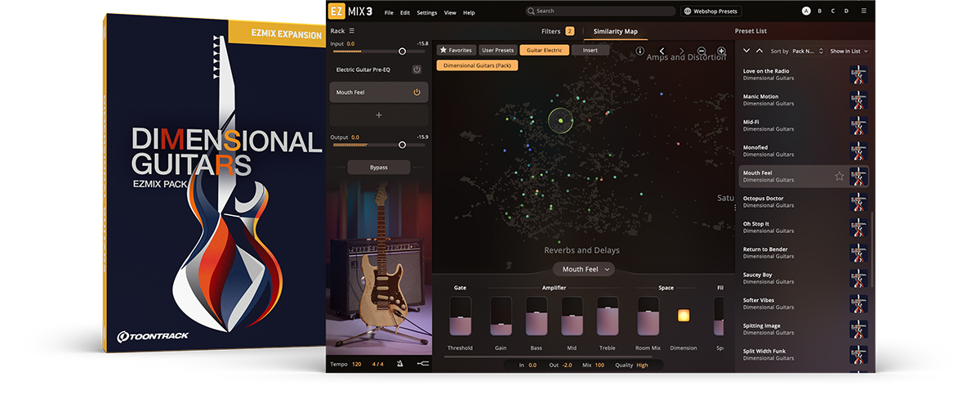This screenshot has width=980, height=399.
Task: Click Love on the Radio thumbnail
Action: 858,74
